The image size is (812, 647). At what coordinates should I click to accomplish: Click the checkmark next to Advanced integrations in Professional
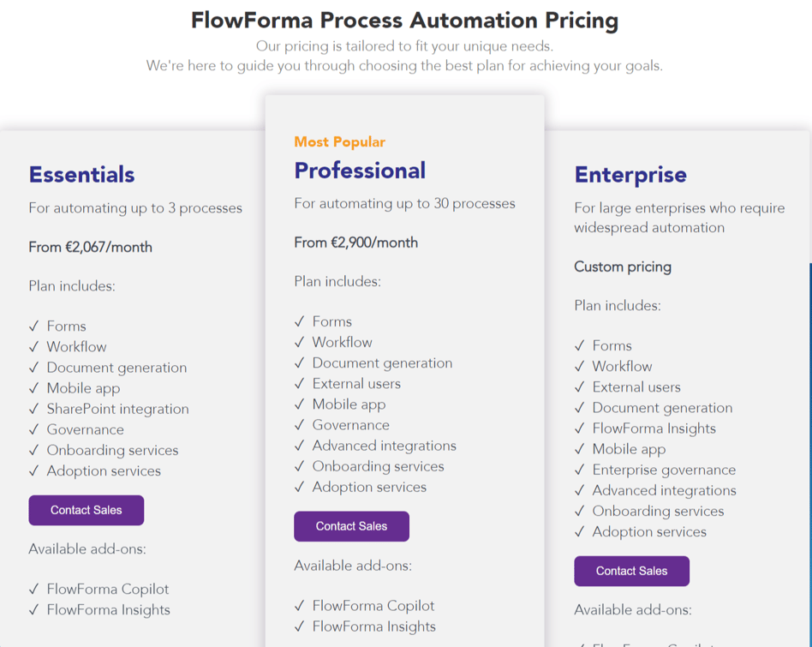[x=299, y=446]
